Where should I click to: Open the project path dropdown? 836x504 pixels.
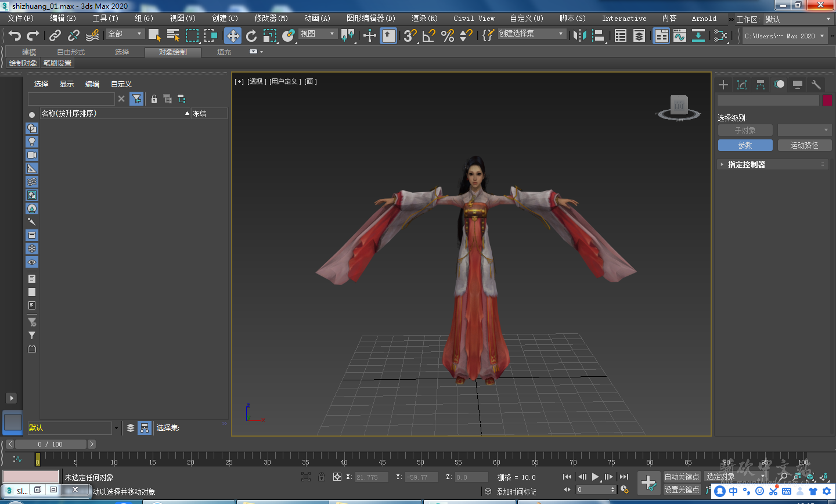(785, 36)
